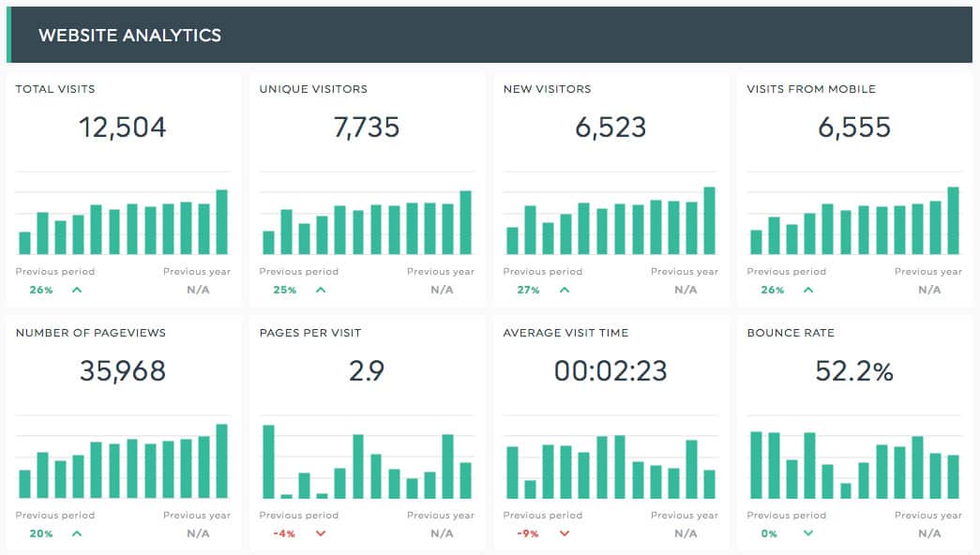The width and height of the screenshot is (980, 555).
Task: Click the -4% change under Pages Per Visit
Action: coord(284,533)
